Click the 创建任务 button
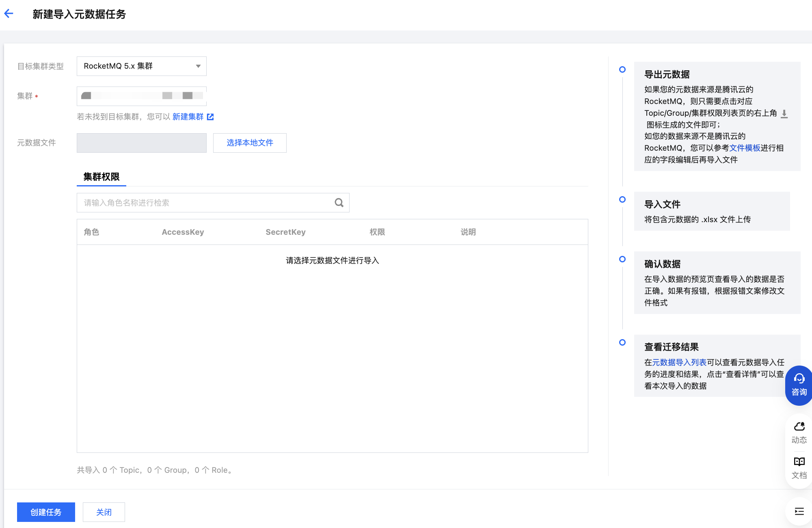The width and height of the screenshot is (812, 528). [46, 512]
